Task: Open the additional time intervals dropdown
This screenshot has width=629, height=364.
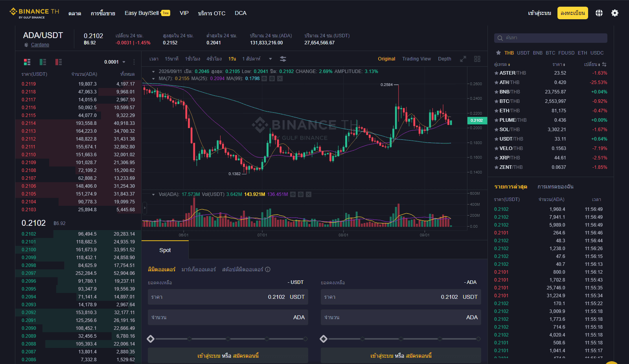Action: tap(270, 59)
